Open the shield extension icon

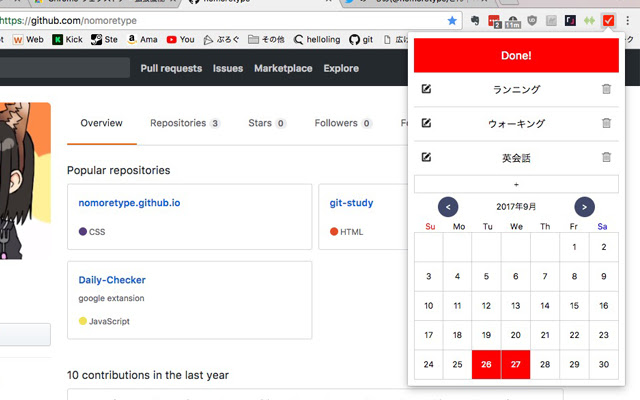(x=532, y=20)
